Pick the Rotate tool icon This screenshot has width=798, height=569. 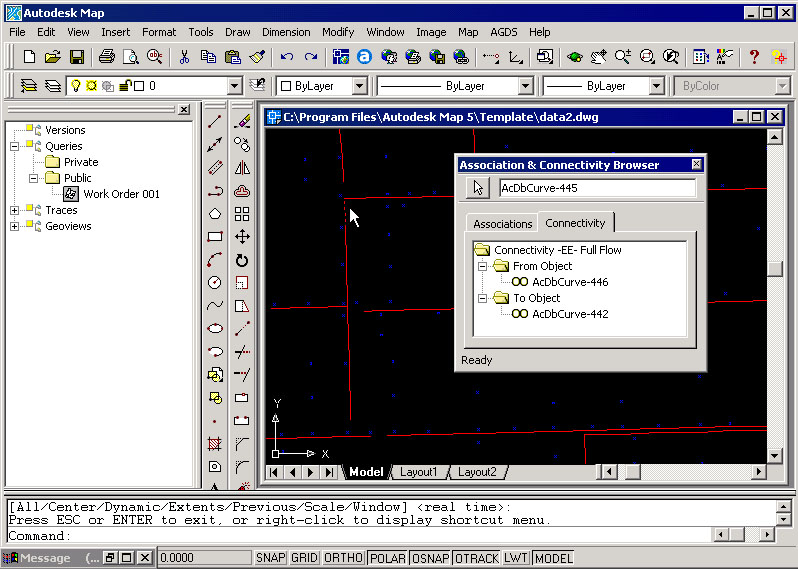pyautogui.click(x=242, y=260)
